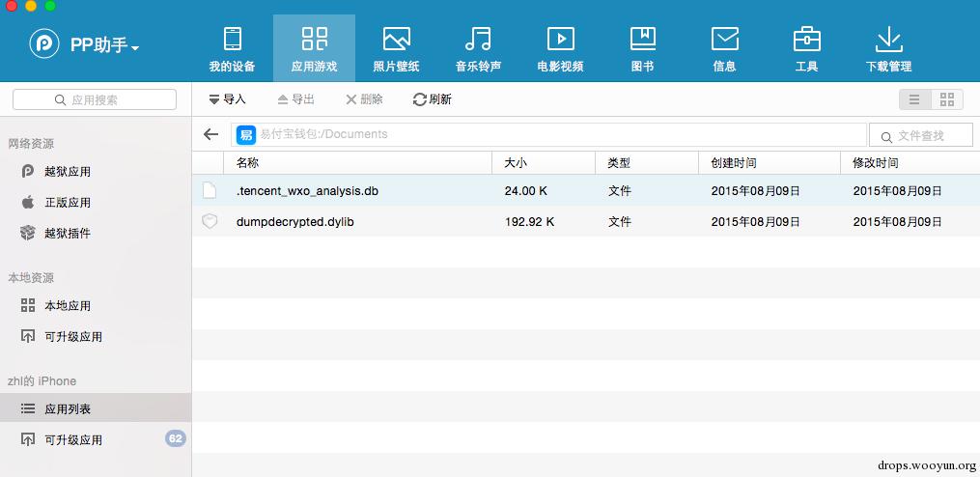Open 图书 books section
980x477 pixels.
coord(642,49)
